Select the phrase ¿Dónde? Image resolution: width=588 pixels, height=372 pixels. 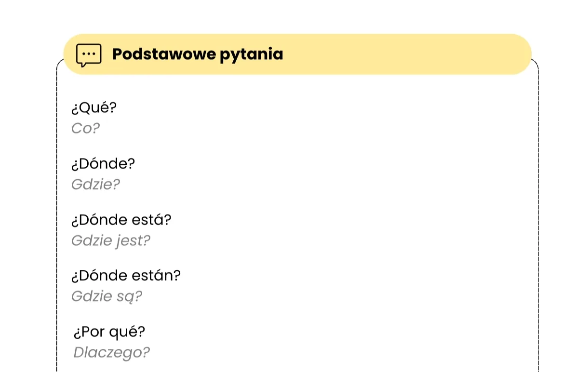[x=103, y=164]
